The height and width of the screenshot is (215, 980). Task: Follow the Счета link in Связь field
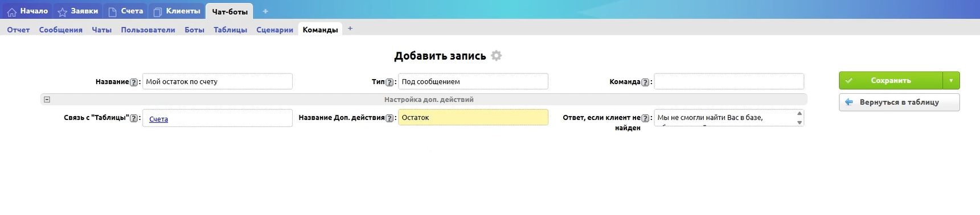point(158,119)
